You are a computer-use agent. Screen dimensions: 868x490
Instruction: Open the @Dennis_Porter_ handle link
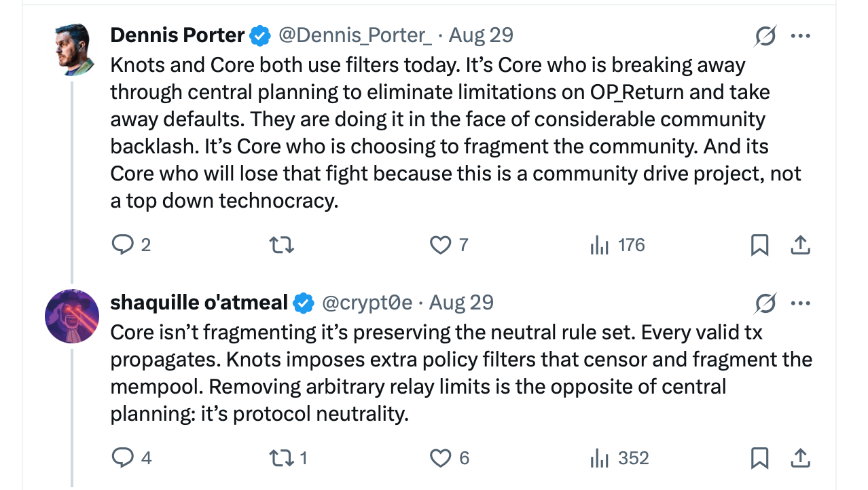(x=355, y=35)
